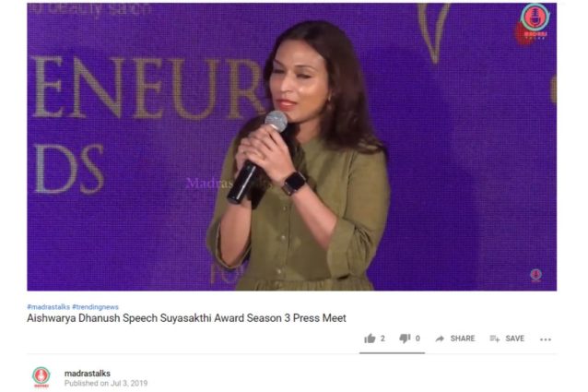Click the thumbs up like icon
The image size is (588, 392).
pos(370,339)
